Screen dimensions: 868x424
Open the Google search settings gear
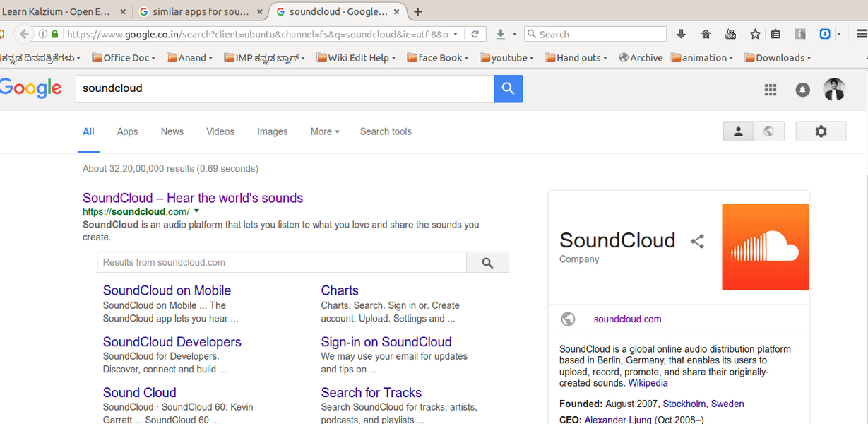(x=821, y=131)
